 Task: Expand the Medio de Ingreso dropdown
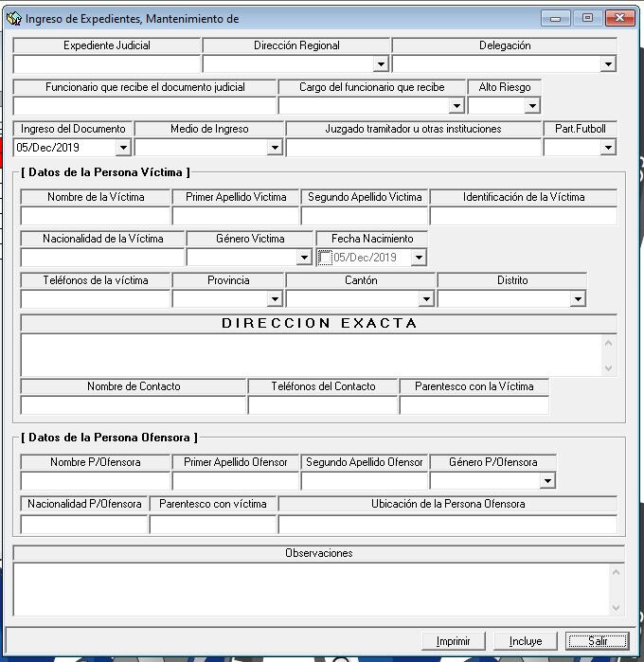pyautogui.click(x=275, y=148)
